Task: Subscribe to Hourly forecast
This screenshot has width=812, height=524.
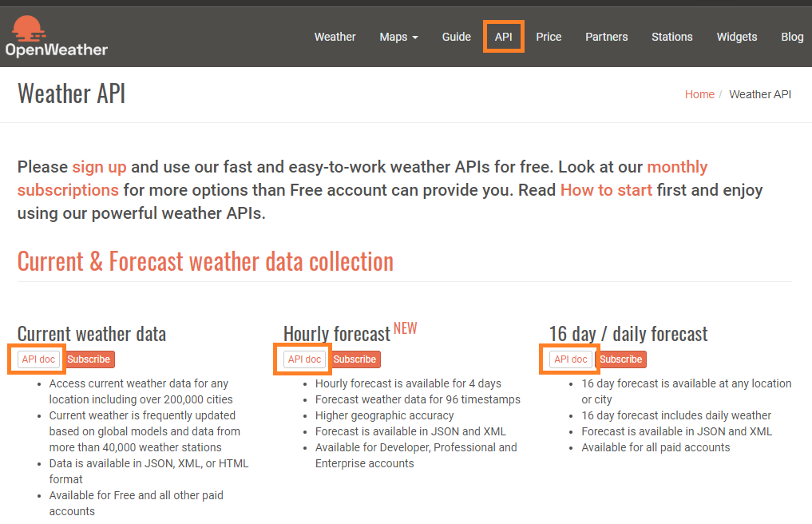Action: (x=355, y=359)
